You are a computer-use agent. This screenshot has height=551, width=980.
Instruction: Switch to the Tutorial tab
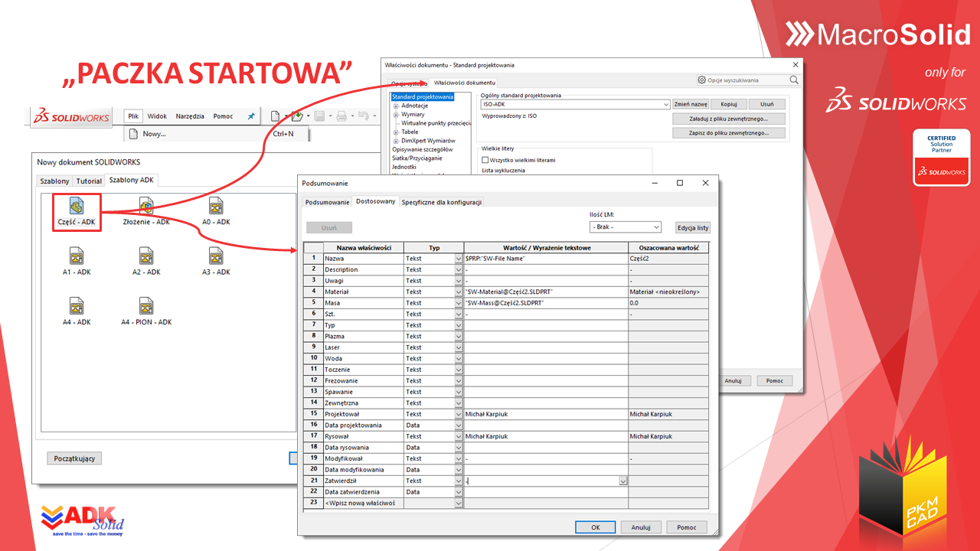point(89,181)
